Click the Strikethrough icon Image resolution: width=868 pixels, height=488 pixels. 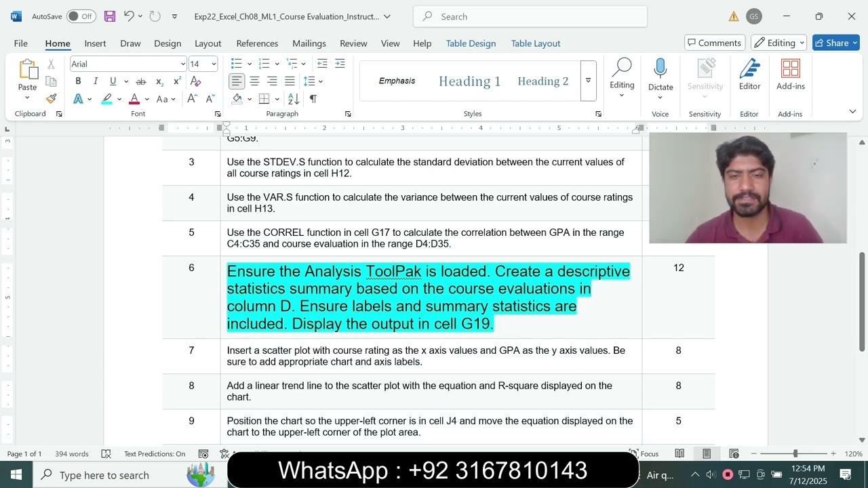[x=141, y=81]
